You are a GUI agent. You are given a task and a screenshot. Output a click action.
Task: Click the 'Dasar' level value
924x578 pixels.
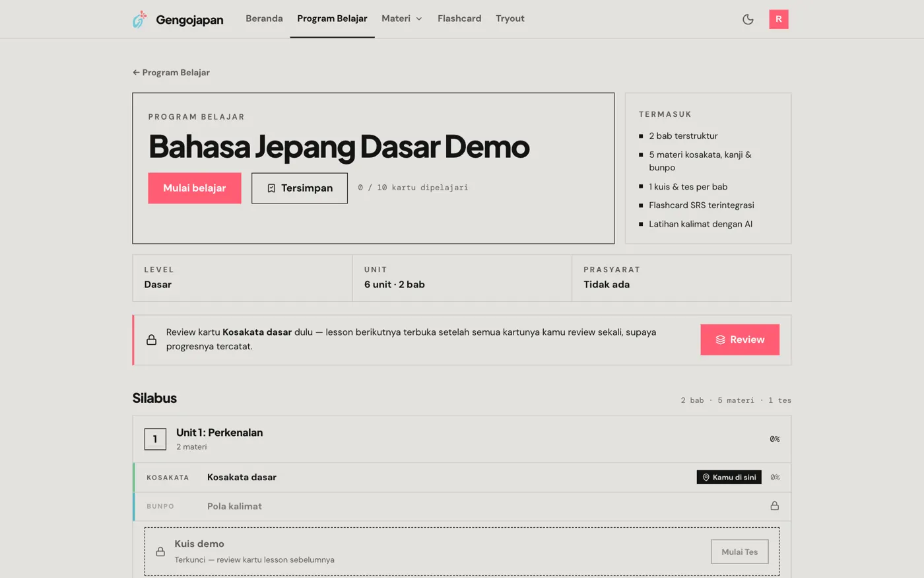[x=158, y=285]
